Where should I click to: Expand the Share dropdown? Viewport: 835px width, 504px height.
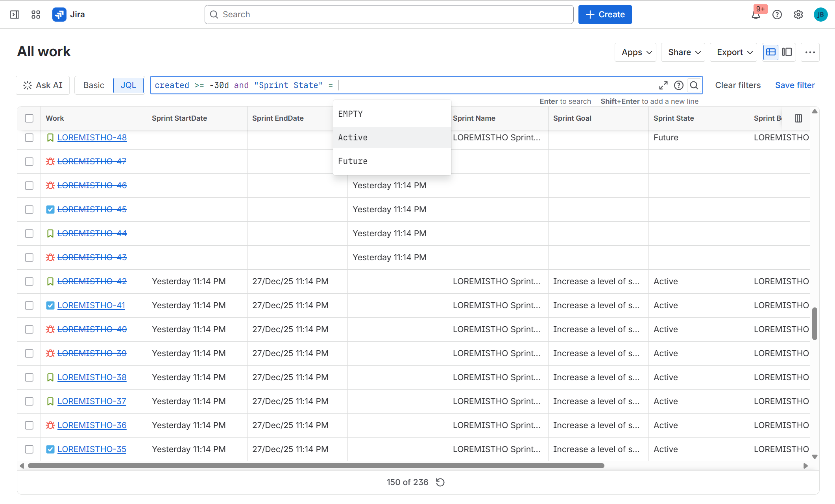click(x=684, y=52)
